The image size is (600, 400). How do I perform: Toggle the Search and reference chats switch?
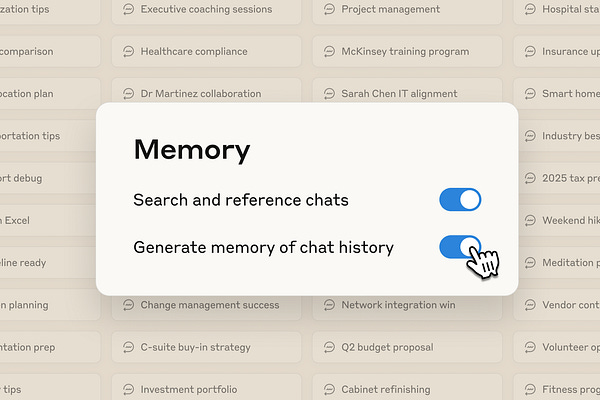pyautogui.click(x=460, y=199)
